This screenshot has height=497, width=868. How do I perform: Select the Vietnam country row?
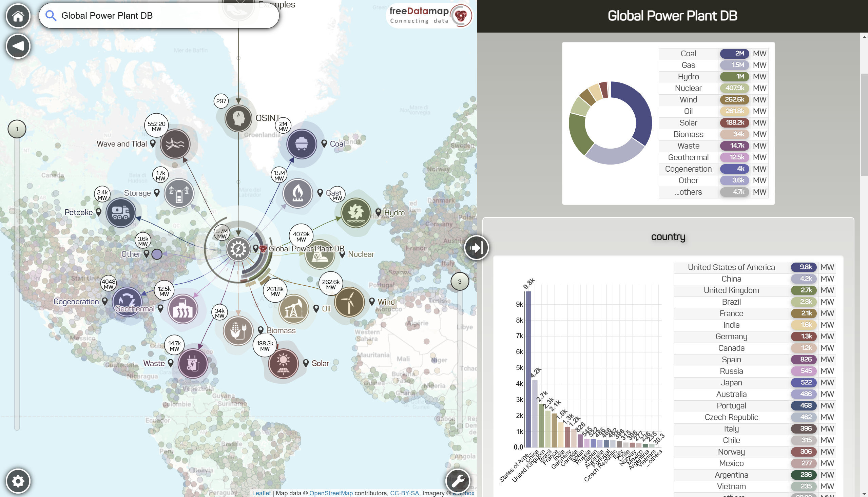755,486
